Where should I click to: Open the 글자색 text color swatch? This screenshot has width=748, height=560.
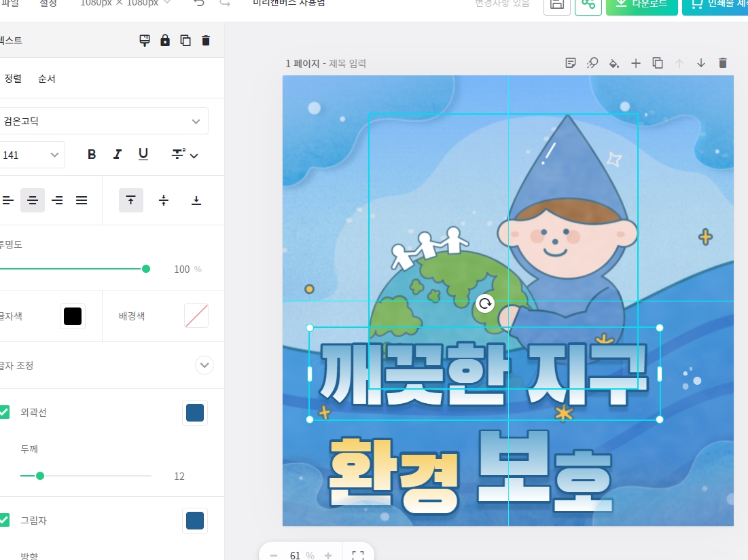point(73,316)
